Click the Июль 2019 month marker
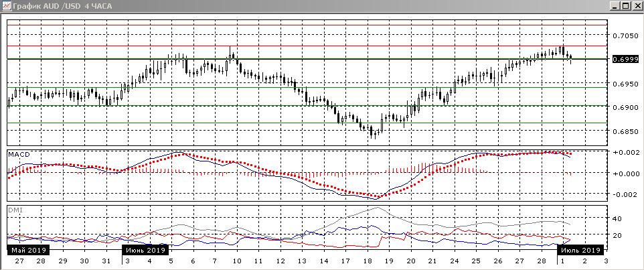The image size is (644, 270). pyautogui.click(x=580, y=250)
